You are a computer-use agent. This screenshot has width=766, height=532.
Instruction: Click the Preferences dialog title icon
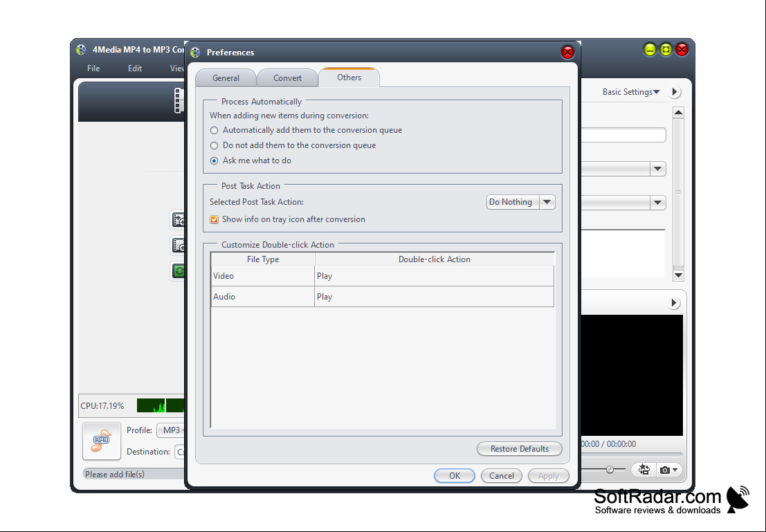click(195, 53)
